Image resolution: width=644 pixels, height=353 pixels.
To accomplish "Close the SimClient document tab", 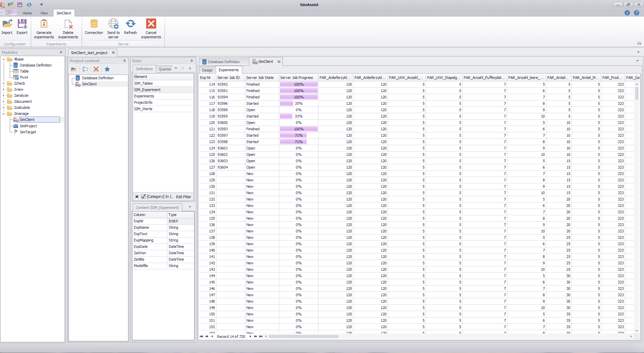I will (x=279, y=61).
